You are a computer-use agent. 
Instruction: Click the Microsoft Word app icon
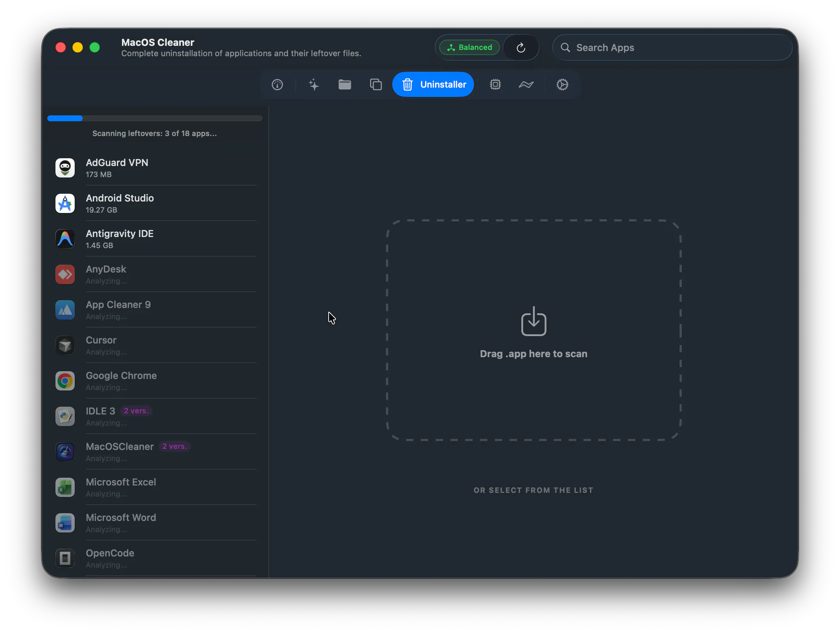65,523
